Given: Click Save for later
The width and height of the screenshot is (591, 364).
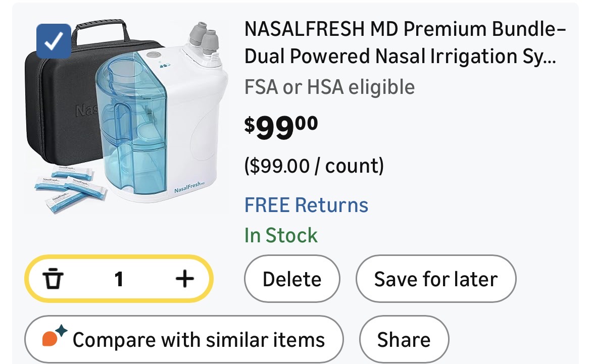Looking at the screenshot, I should click(x=435, y=279).
